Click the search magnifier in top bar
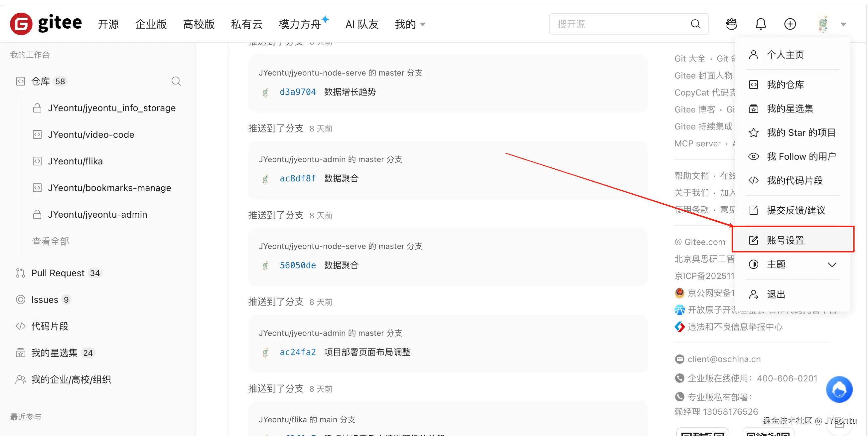 click(x=695, y=24)
